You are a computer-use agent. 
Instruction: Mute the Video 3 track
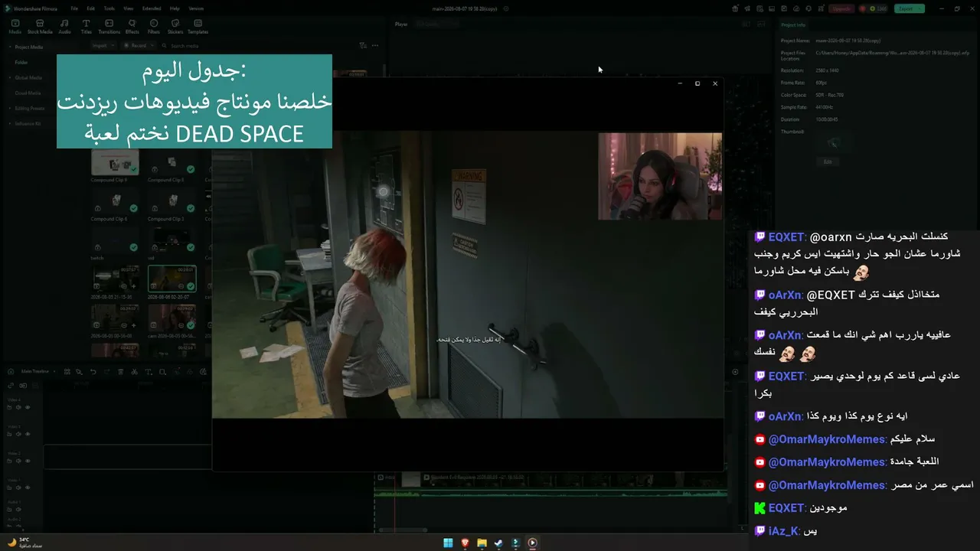pyautogui.click(x=18, y=434)
